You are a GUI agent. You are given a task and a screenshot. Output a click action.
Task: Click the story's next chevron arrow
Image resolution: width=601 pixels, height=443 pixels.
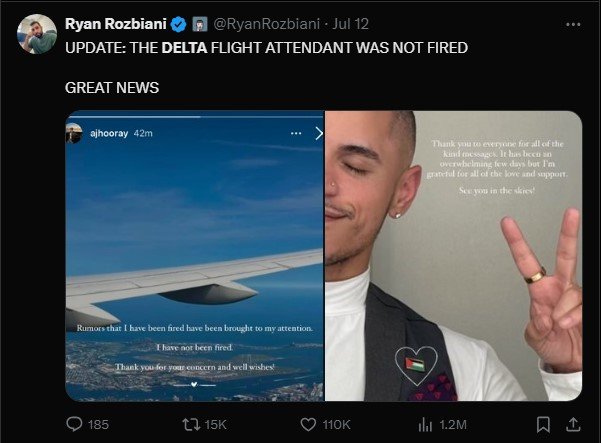(x=318, y=132)
